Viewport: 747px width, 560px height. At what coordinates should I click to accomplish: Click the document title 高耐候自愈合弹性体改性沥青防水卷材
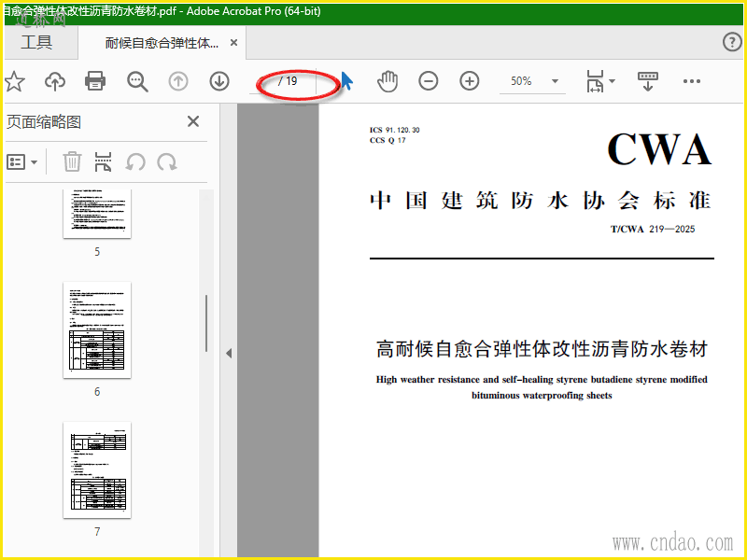tap(542, 349)
